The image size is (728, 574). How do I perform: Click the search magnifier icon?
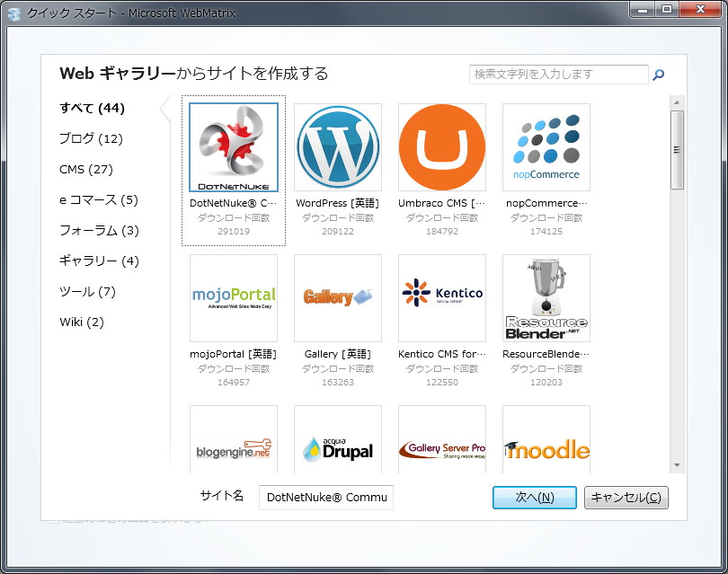tap(659, 75)
